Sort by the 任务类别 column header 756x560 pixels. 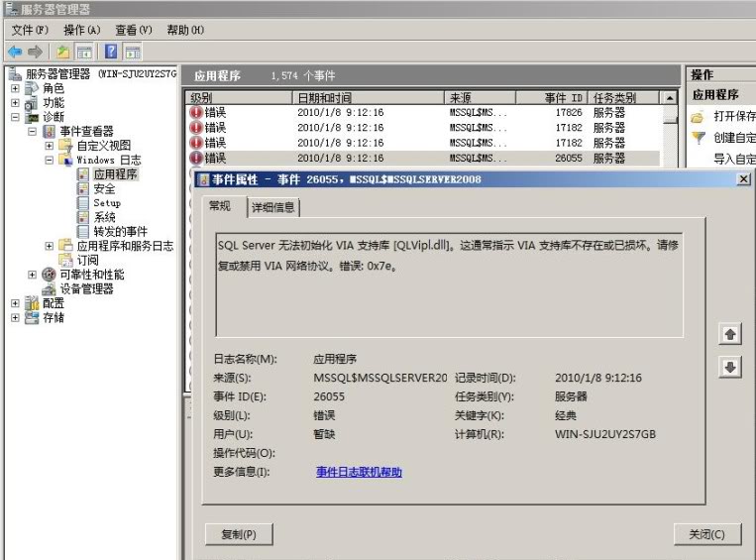click(x=623, y=98)
